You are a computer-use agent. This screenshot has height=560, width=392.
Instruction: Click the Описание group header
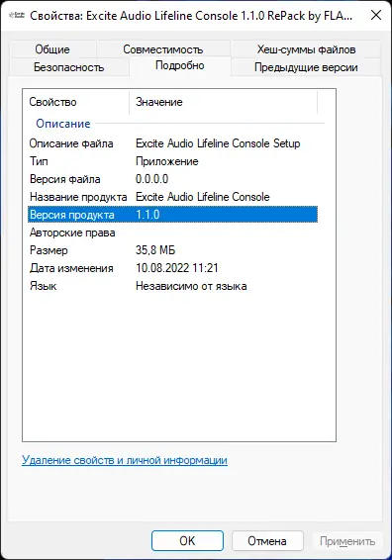(63, 124)
